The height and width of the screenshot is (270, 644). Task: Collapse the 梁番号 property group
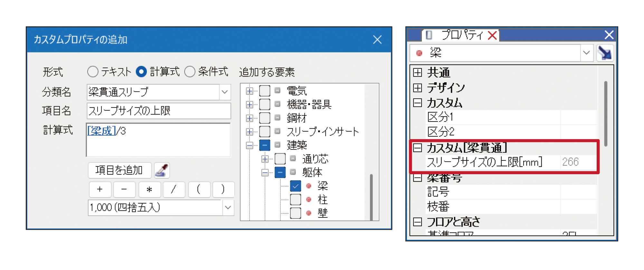pyautogui.click(x=418, y=178)
